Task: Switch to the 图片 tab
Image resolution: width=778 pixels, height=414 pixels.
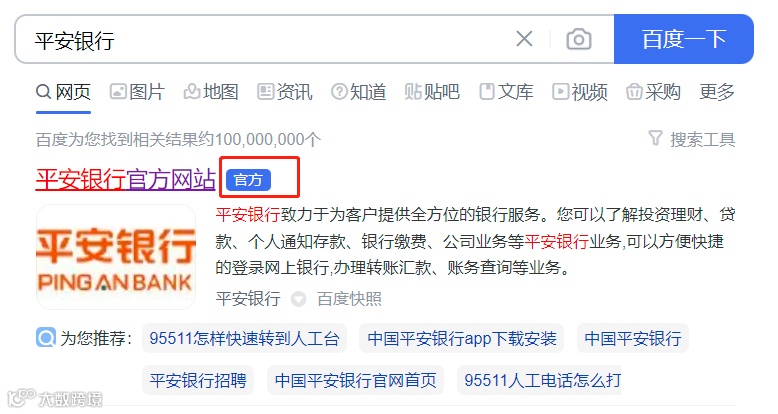Action: (x=137, y=92)
